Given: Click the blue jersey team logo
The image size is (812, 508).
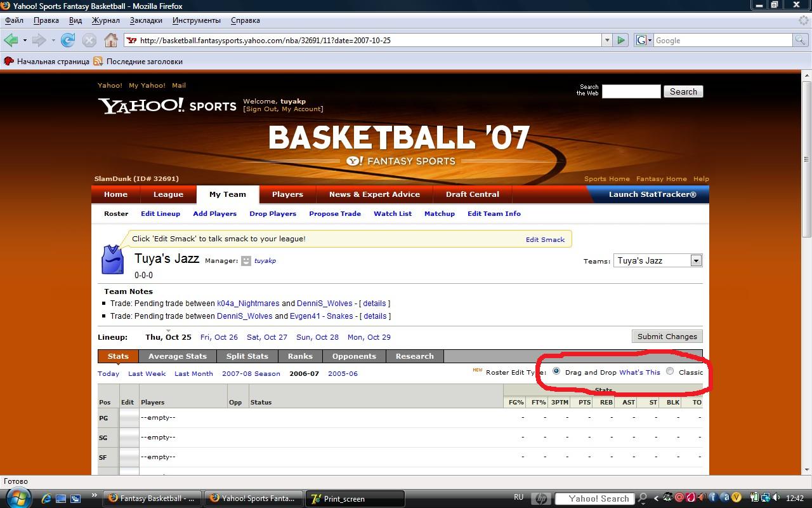Looking at the screenshot, I should pyautogui.click(x=112, y=260).
